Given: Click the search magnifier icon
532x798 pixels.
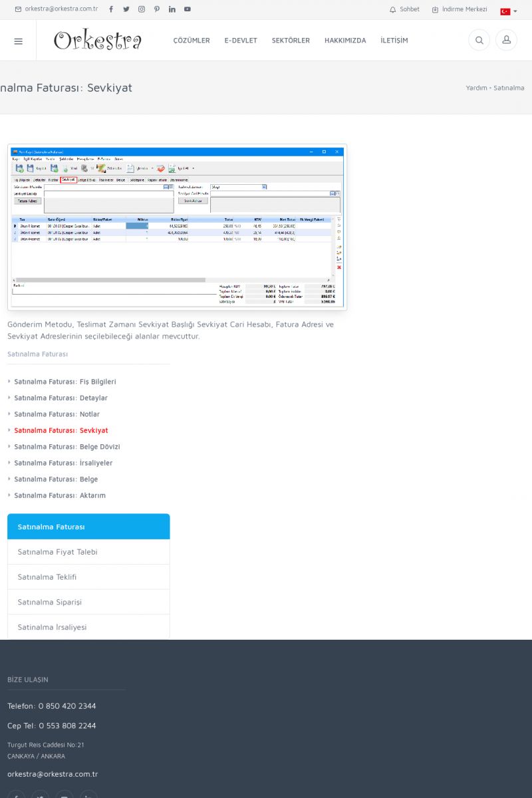Looking at the screenshot, I should click(479, 41).
